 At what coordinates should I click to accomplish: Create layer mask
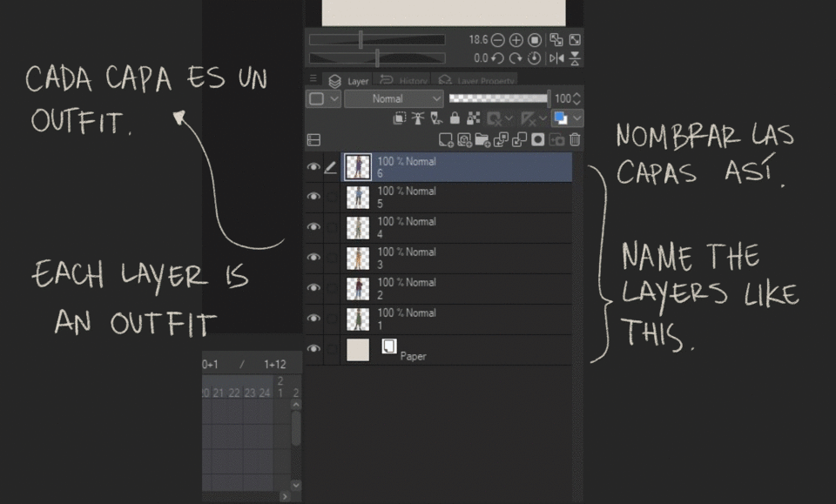(x=538, y=140)
